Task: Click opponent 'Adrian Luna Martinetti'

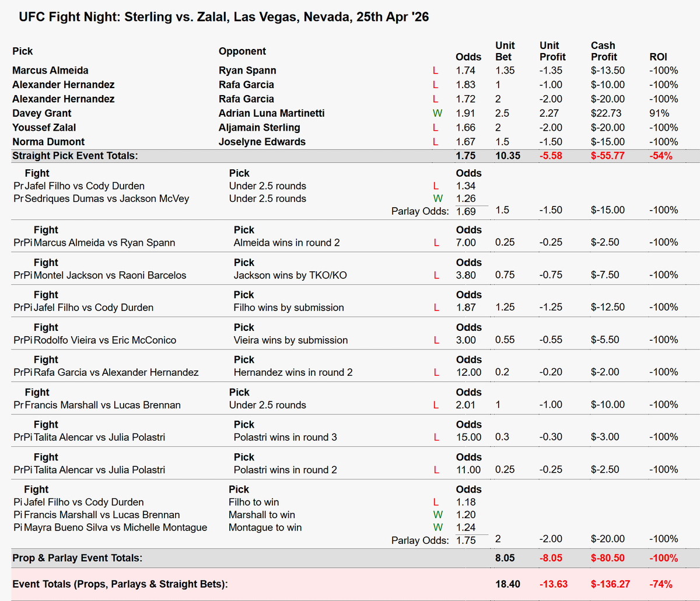Action: (x=272, y=113)
